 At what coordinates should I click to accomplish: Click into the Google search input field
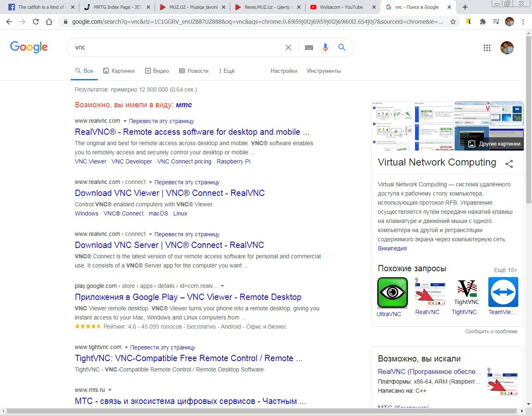coord(179,47)
